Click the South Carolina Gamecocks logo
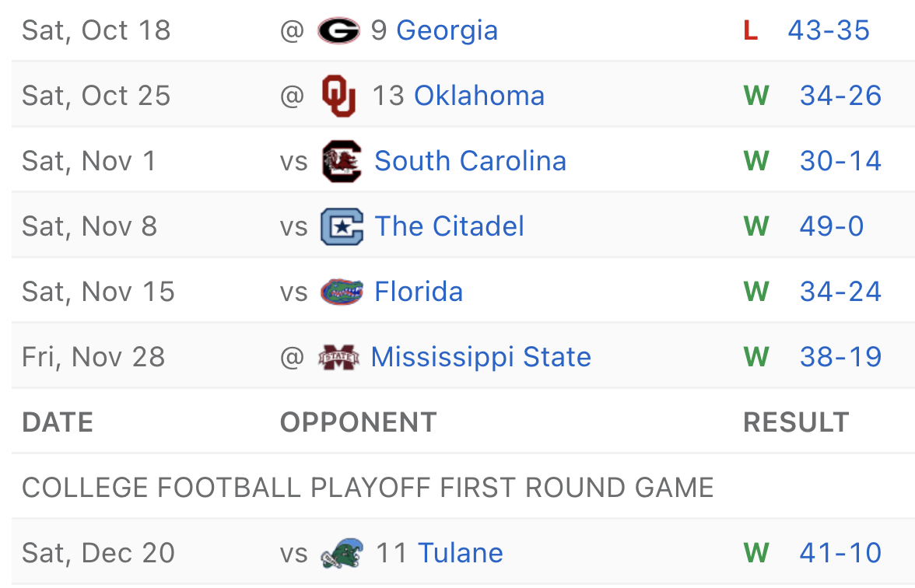 342,162
